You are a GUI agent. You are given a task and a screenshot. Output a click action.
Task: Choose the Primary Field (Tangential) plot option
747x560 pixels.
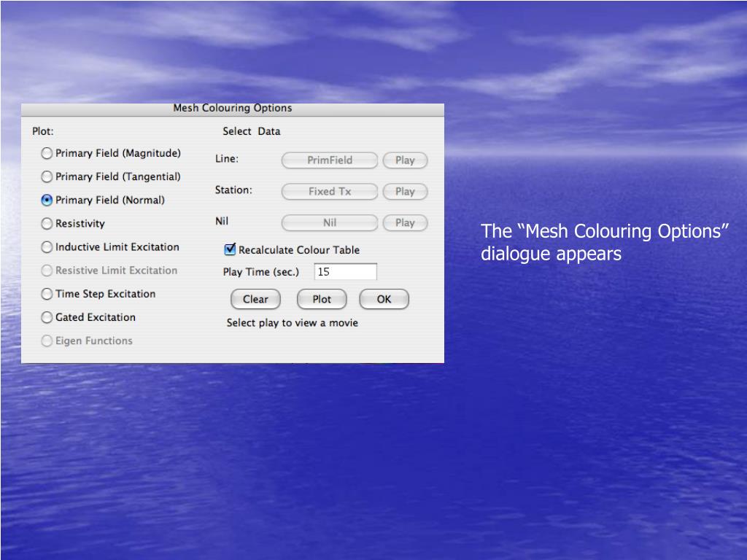[x=47, y=176]
